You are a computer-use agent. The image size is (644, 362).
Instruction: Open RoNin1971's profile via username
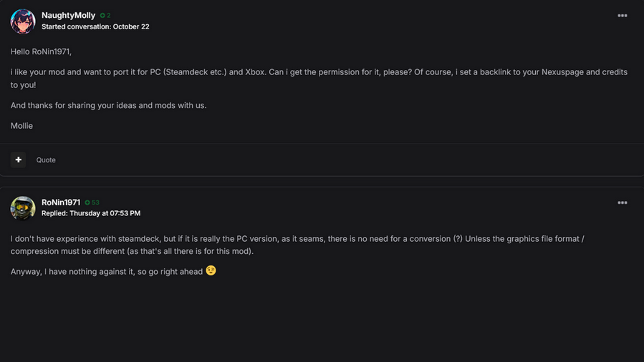click(61, 202)
